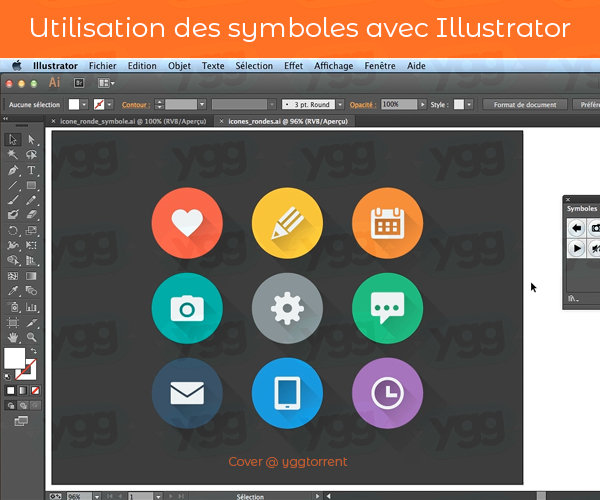Pick the Artboard tool

tap(13, 322)
